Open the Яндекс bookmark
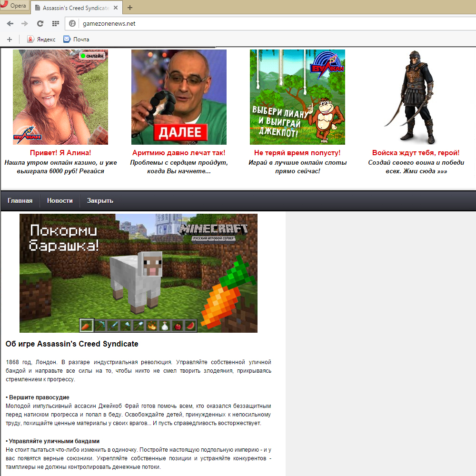476x476 pixels. tap(41, 40)
